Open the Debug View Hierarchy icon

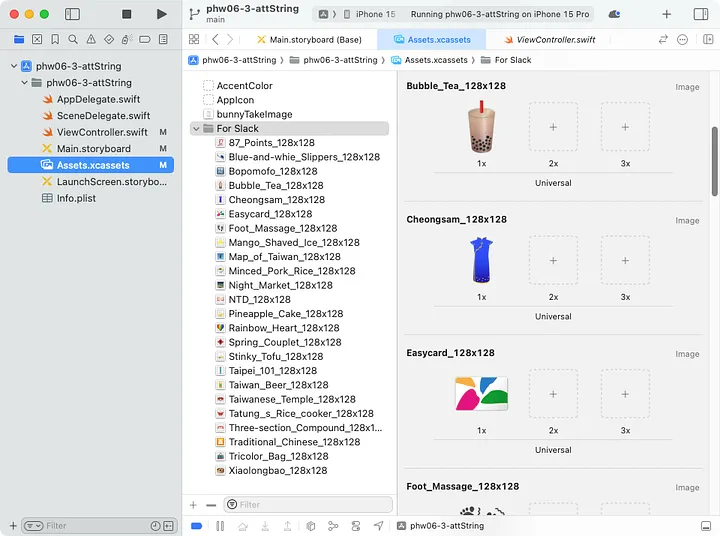(310, 526)
